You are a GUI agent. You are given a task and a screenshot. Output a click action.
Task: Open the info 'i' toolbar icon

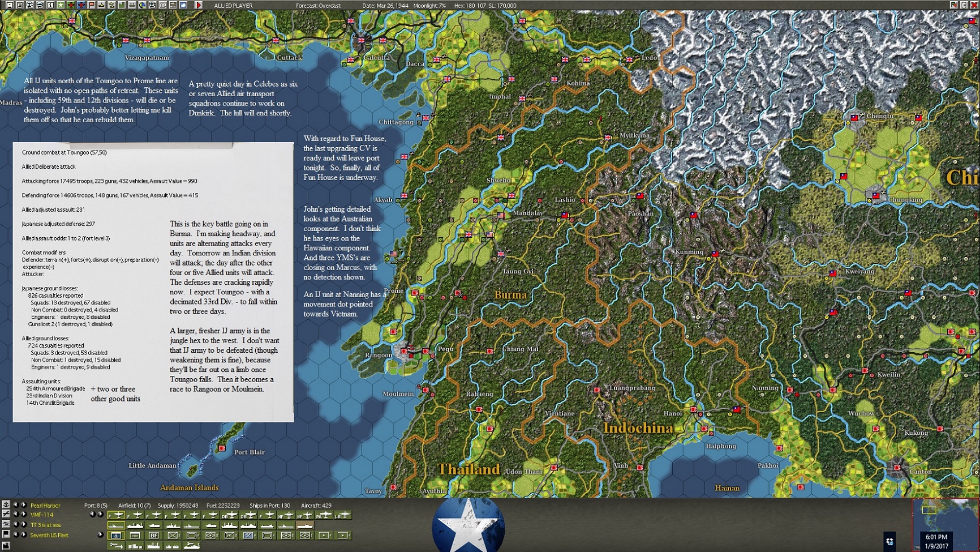click(x=50, y=5)
